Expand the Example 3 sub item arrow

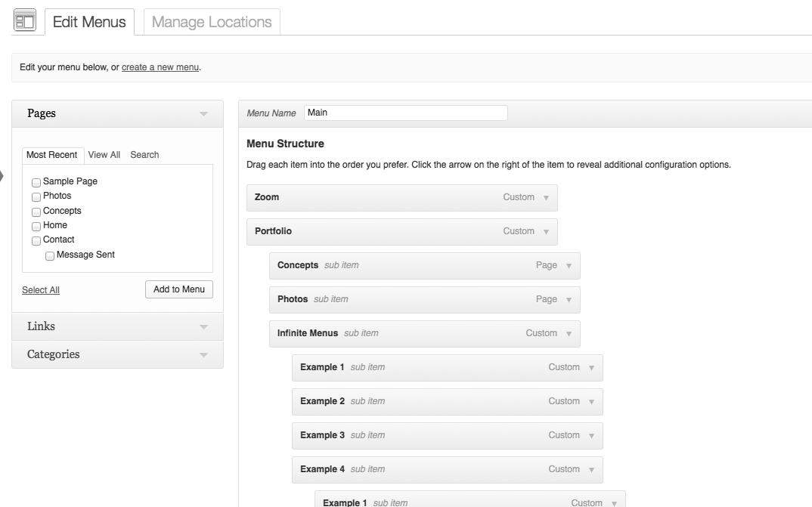click(x=591, y=436)
